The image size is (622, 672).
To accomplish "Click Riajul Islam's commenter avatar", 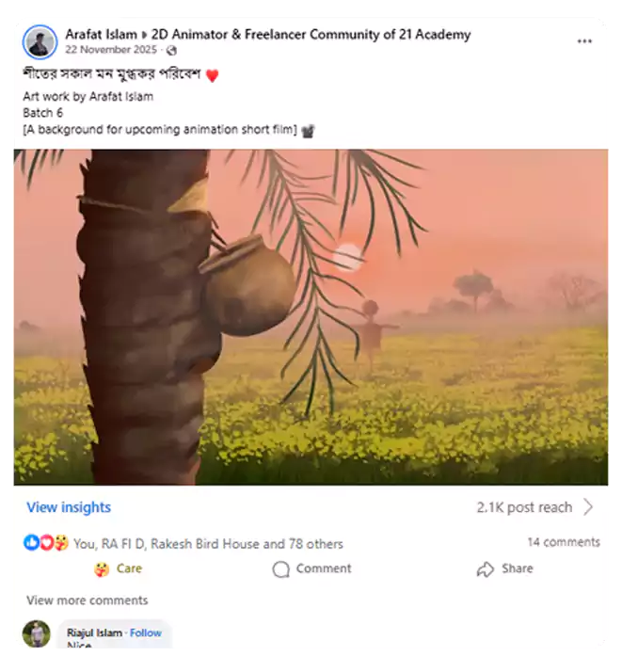I will pos(37,633).
